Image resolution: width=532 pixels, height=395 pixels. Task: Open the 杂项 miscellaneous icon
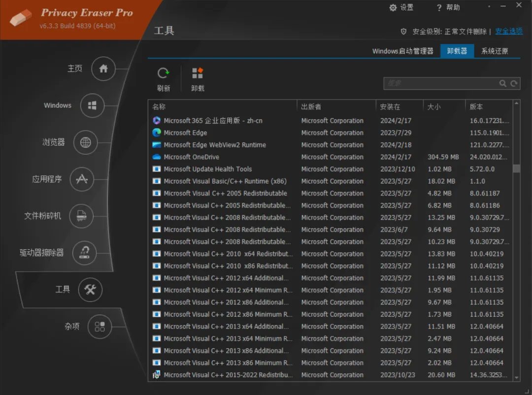(x=100, y=327)
